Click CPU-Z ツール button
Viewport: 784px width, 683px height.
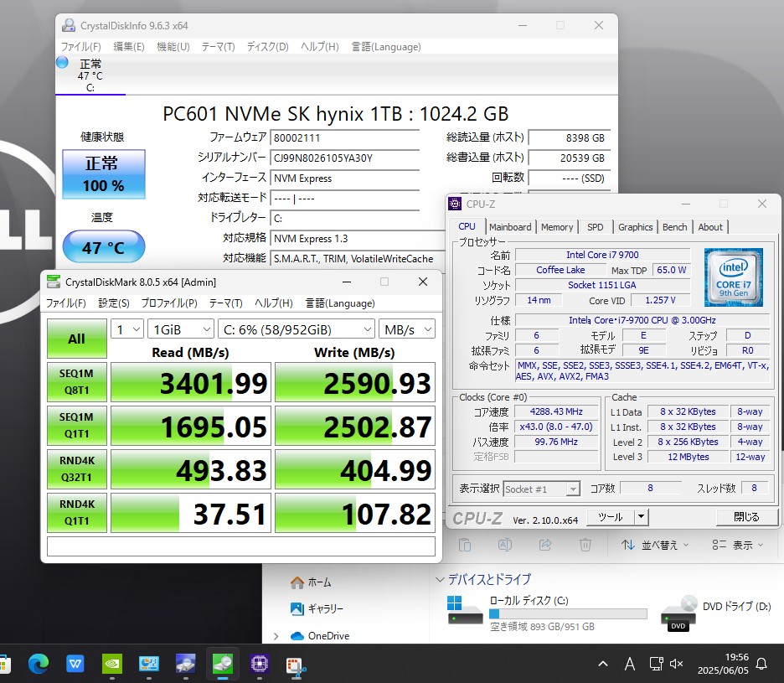click(x=610, y=517)
